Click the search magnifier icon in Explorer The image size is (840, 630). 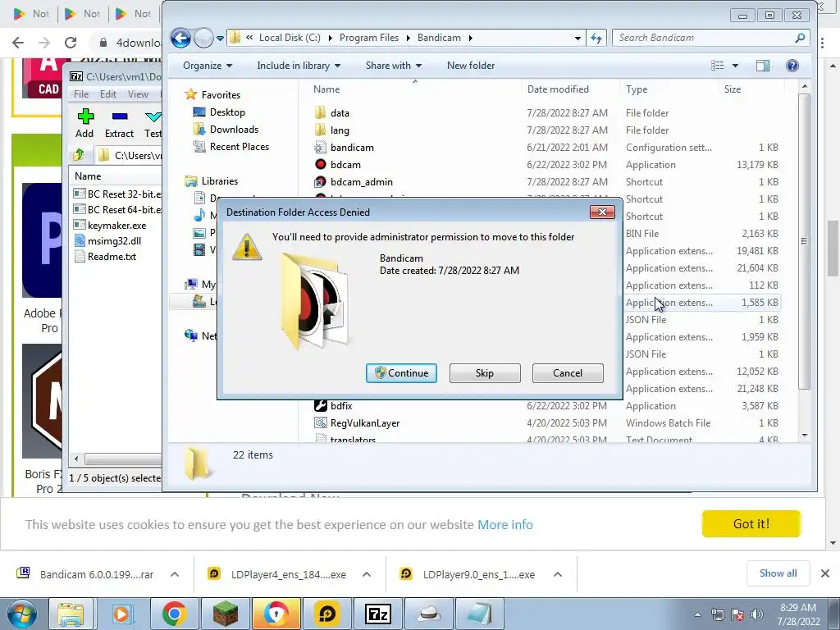click(x=800, y=38)
